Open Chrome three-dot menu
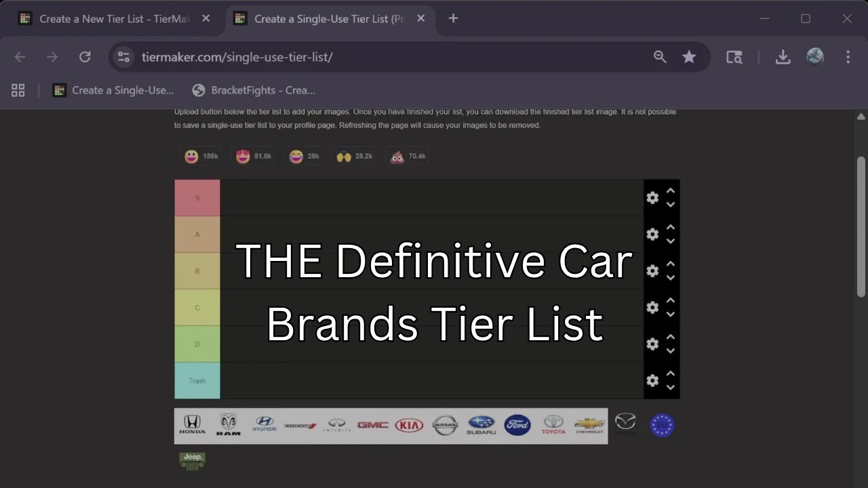The image size is (868, 488). pyautogui.click(x=848, y=57)
